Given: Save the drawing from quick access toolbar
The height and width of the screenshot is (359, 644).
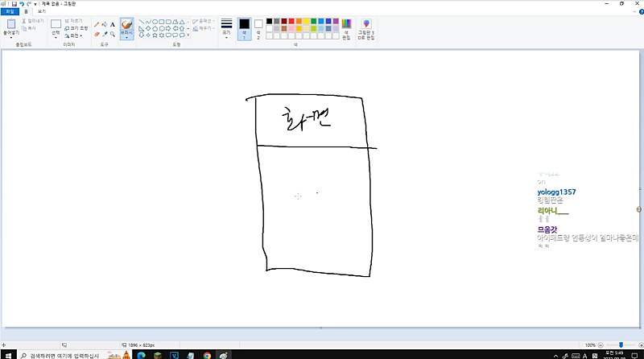Looking at the screenshot, I should pos(14,4).
